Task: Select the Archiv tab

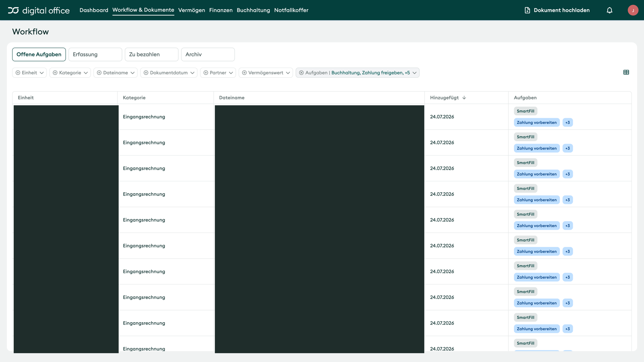Action: (208, 54)
